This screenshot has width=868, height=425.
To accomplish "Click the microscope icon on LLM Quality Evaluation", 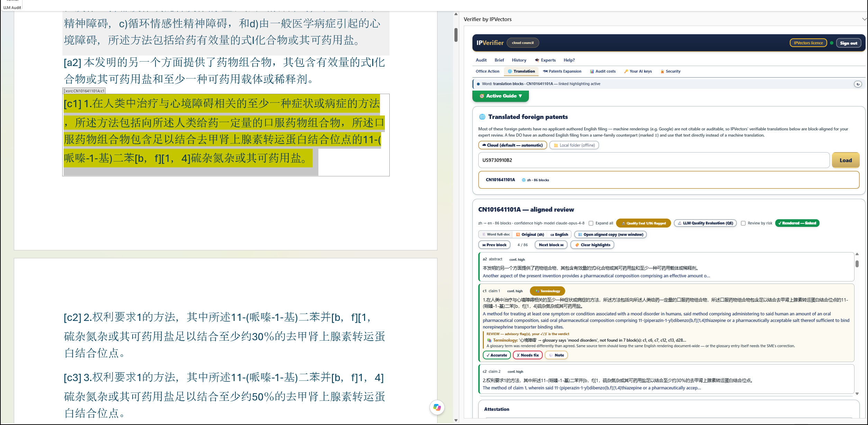I will [680, 223].
